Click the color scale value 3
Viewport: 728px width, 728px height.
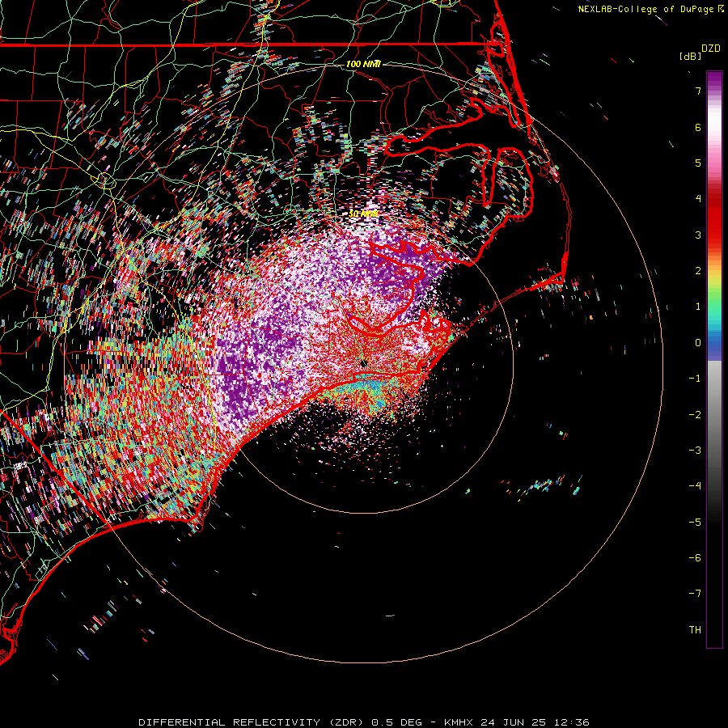(698, 235)
